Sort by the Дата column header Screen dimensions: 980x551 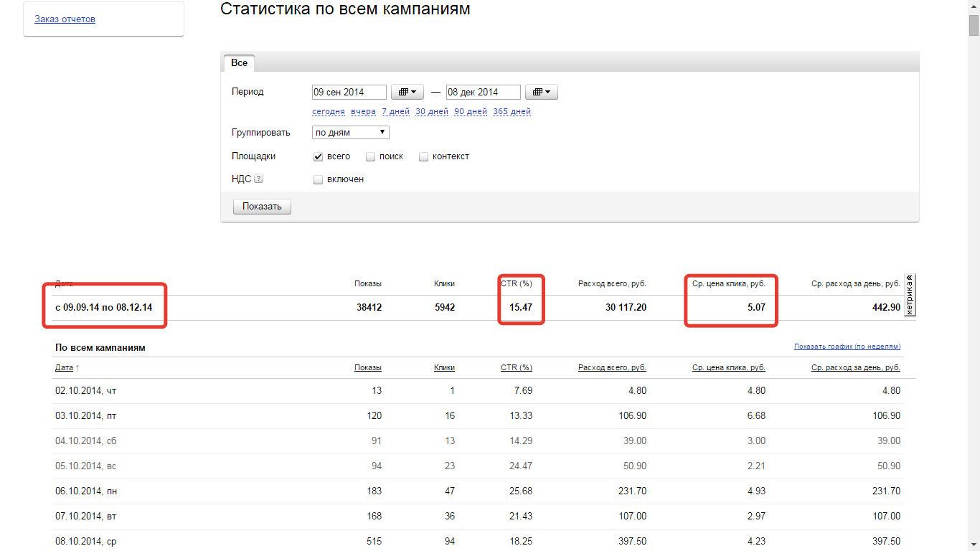[64, 367]
